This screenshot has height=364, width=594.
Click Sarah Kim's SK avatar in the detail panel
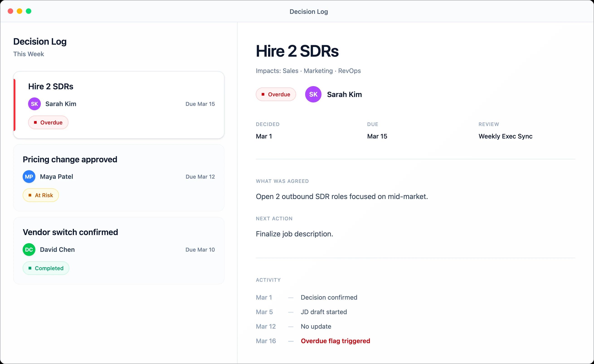click(x=313, y=94)
